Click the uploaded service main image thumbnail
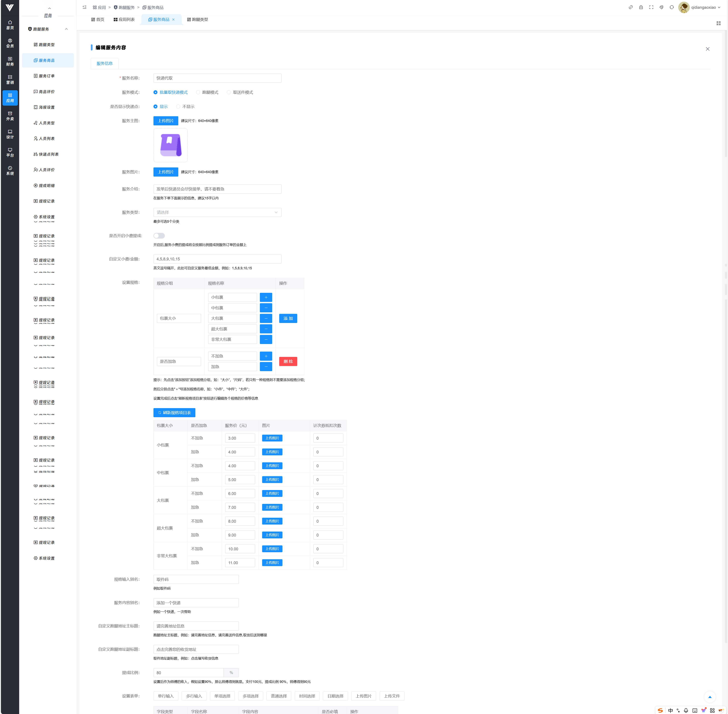Image resolution: width=728 pixels, height=714 pixels. 171,145
